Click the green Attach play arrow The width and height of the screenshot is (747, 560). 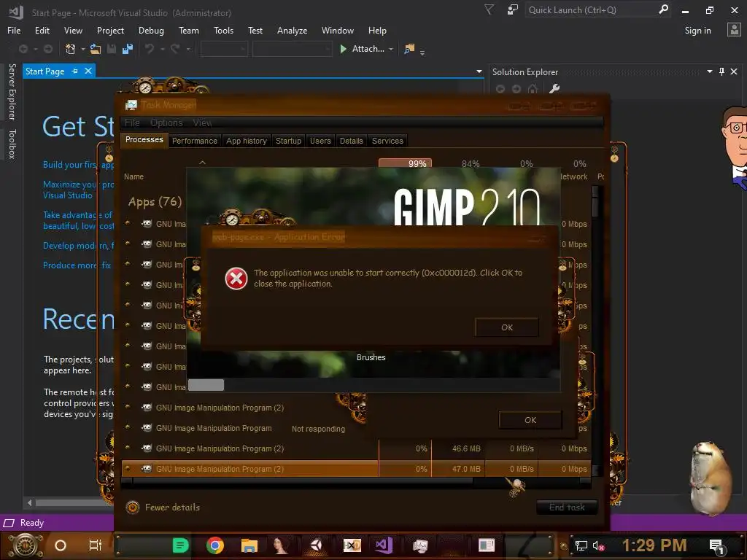coord(343,49)
